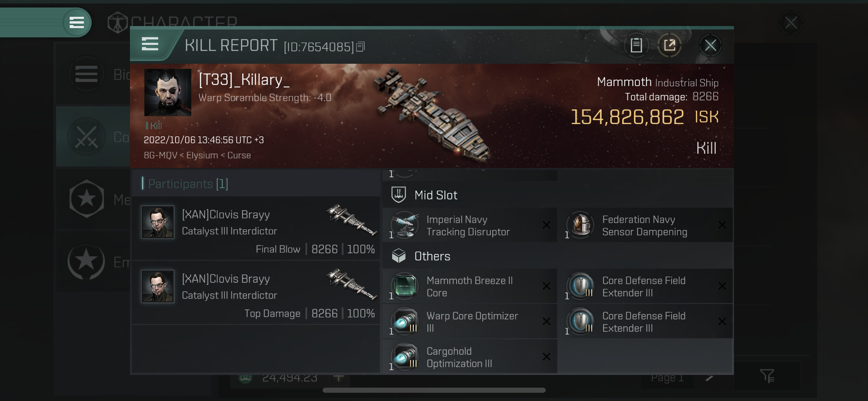Select the Mammoth Breeze II Core icon
The image size is (868, 401).
click(x=405, y=286)
